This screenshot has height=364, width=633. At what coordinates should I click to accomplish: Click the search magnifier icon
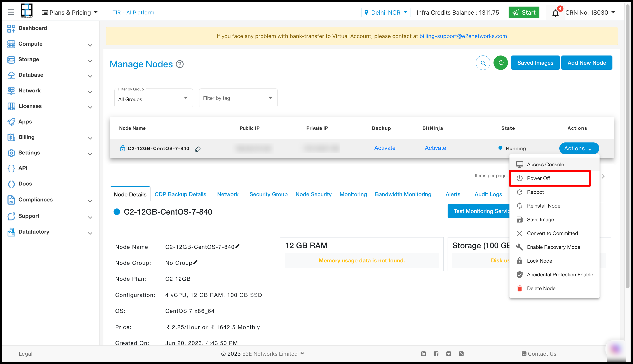(x=483, y=62)
